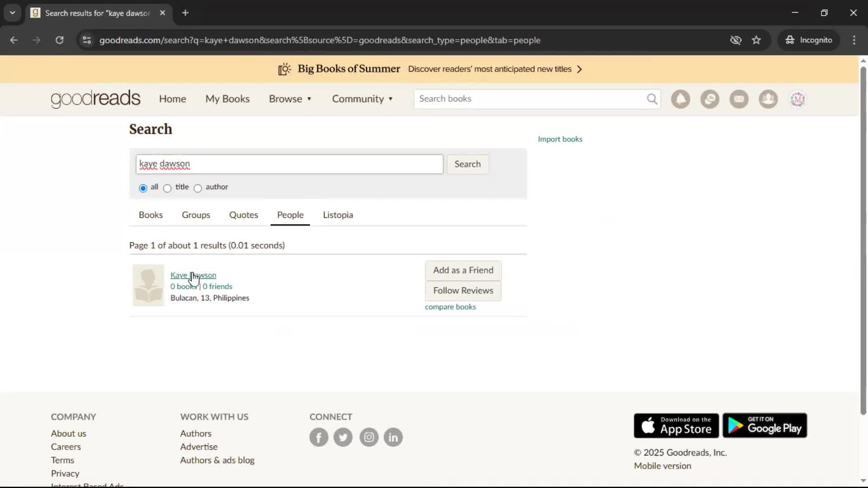Viewport: 868px width, 488px height.
Task: Open Goodreads LinkedIn page icon
Action: (x=393, y=437)
